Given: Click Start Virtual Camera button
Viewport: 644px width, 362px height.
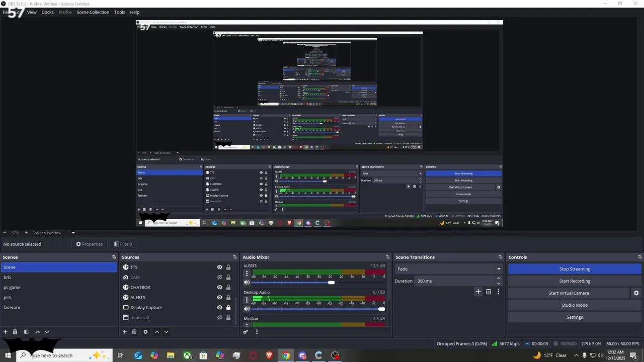Looking at the screenshot, I should [x=569, y=293].
